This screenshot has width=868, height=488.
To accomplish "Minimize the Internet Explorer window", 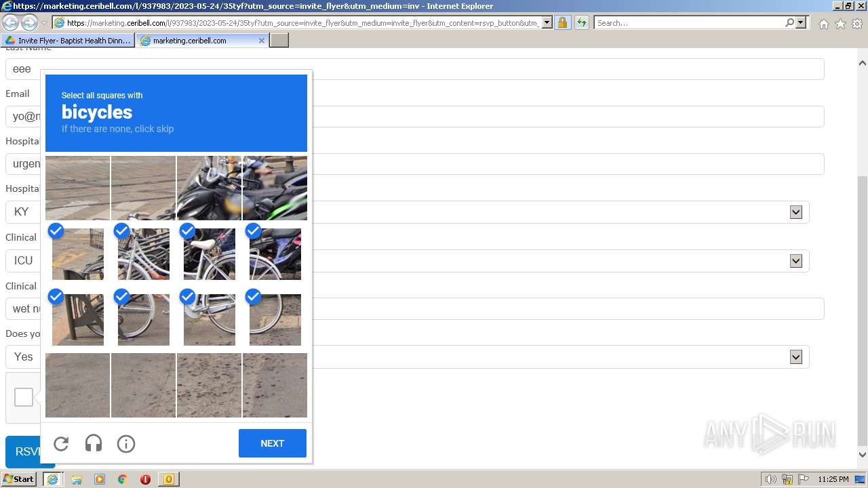I will pos(837,5).
